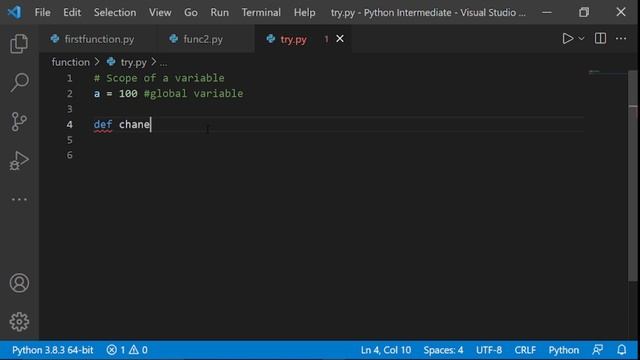Open the Source Control view
The height and width of the screenshot is (360, 640).
click(19, 122)
